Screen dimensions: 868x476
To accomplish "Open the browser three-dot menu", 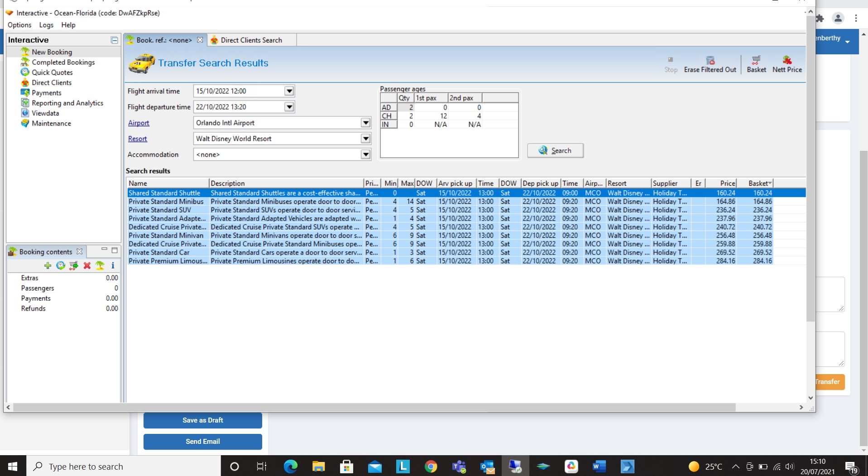I will click(x=856, y=18).
